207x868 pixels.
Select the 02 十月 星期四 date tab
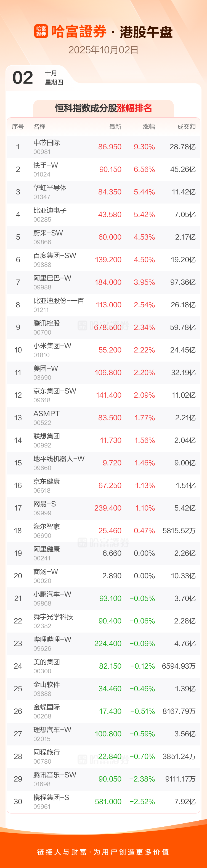37,78
